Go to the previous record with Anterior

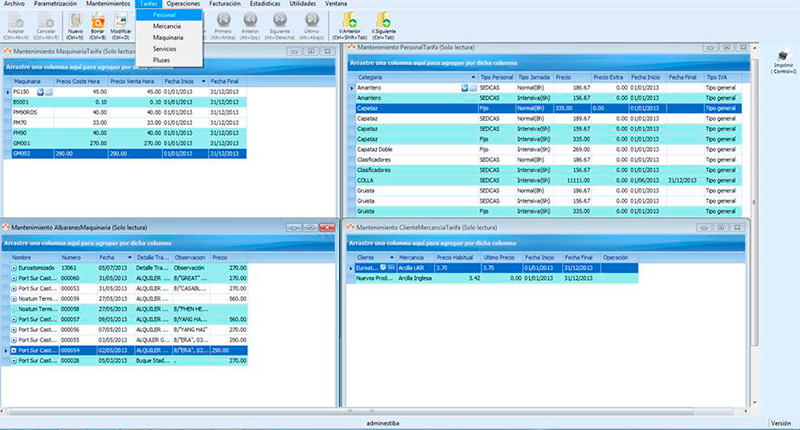tap(250, 26)
